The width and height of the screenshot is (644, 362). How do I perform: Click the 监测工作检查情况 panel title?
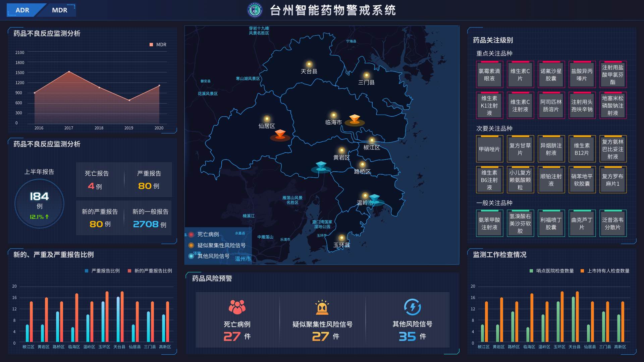(499, 255)
